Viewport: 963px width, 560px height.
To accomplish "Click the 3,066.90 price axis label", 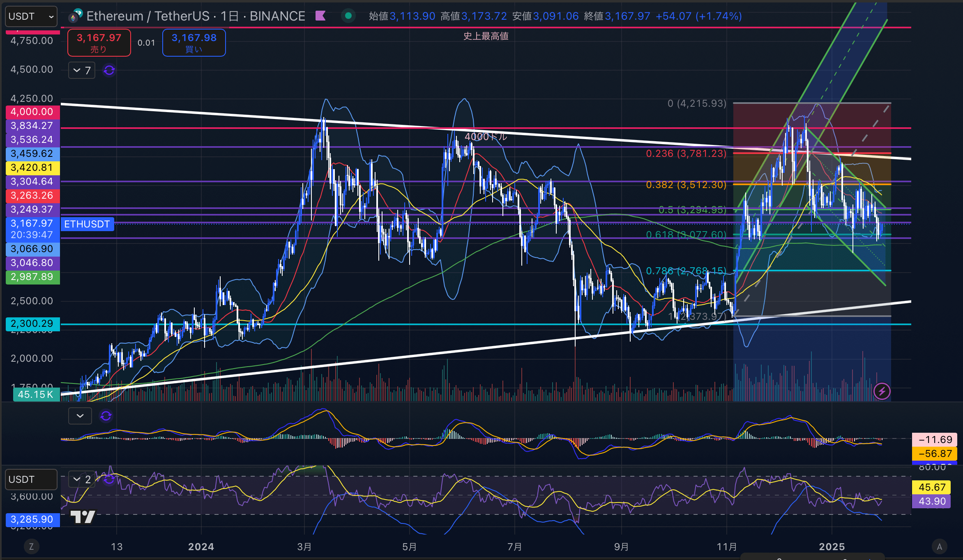I will click(x=32, y=249).
